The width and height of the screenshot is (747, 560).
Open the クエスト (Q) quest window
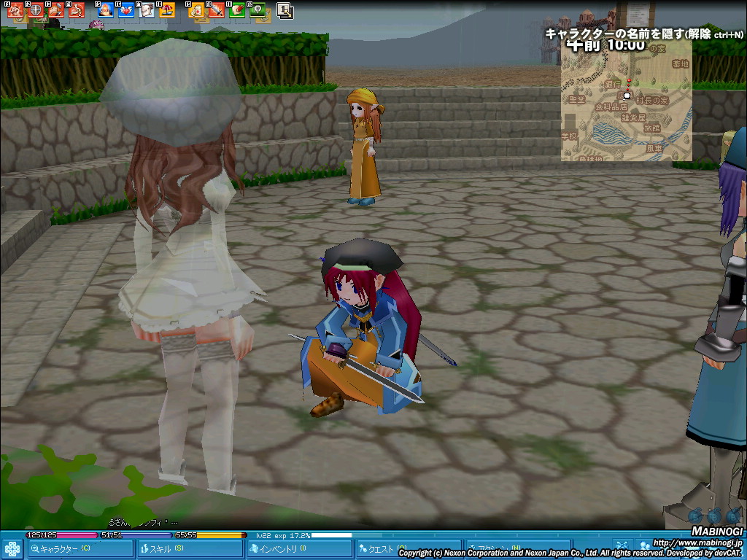[x=409, y=549]
